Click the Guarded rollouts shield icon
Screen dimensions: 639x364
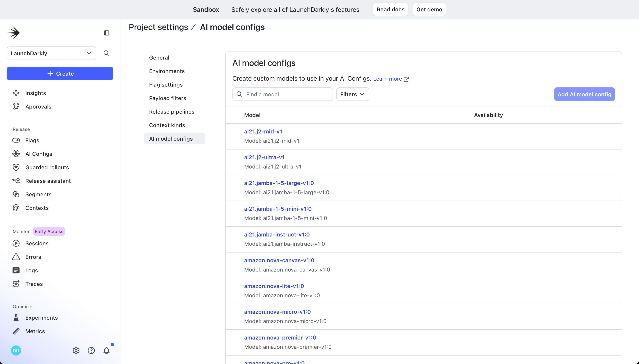[x=16, y=167]
